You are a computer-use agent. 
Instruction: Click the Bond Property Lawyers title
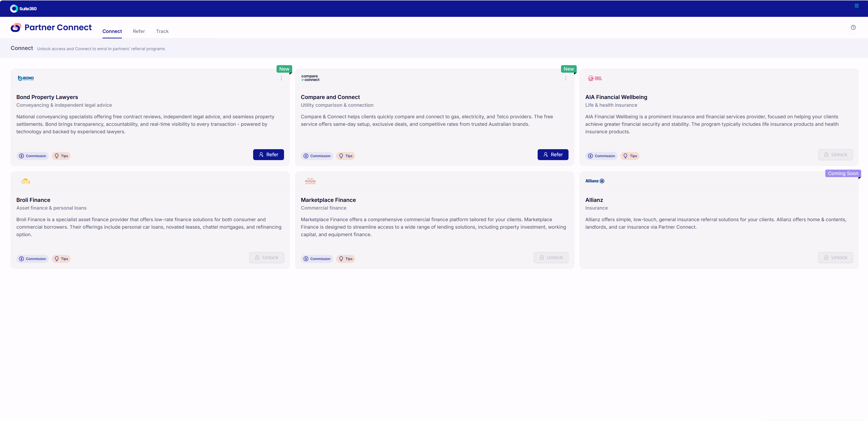click(x=47, y=97)
